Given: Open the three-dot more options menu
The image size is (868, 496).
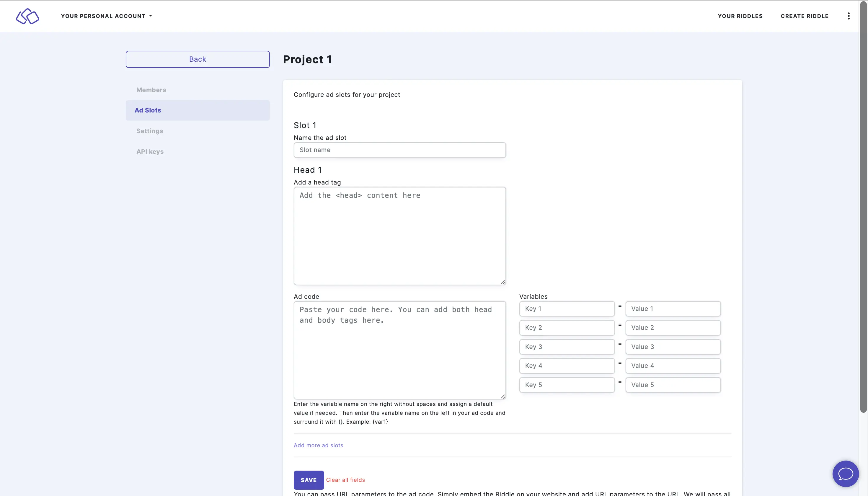Looking at the screenshot, I should (849, 16).
